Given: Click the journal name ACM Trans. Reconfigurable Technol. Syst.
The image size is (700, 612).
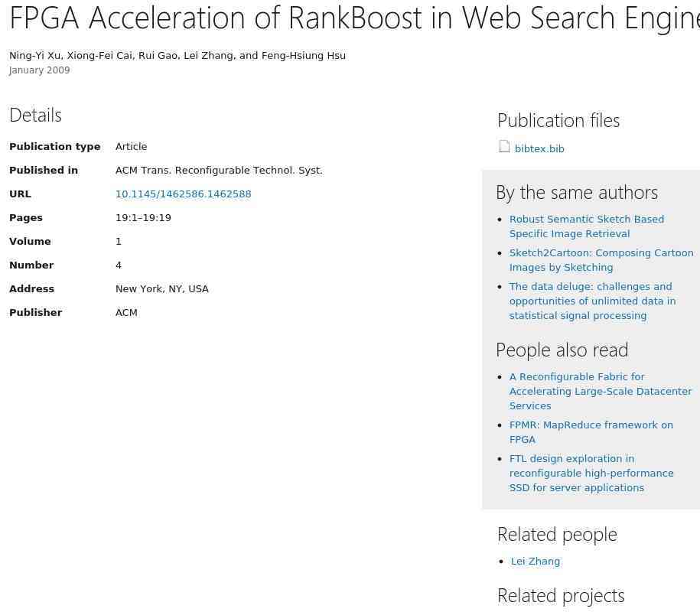Looking at the screenshot, I should pos(219,171).
